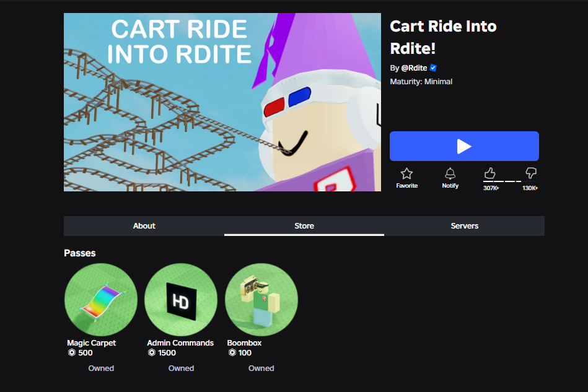Image resolution: width=588 pixels, height=392 pixels.
Task: Click the Boombox pass name
Action: tap(244, 343)
